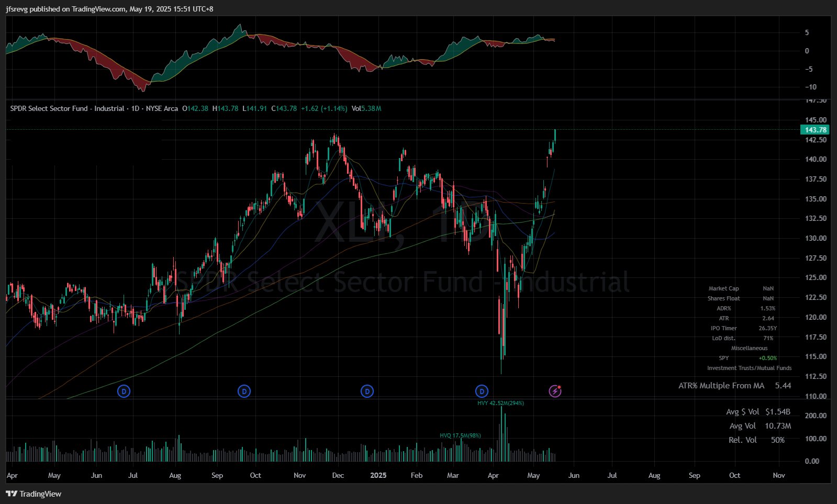
Task: Select the '1D' interval in the legend
Action: coord(135,109)
